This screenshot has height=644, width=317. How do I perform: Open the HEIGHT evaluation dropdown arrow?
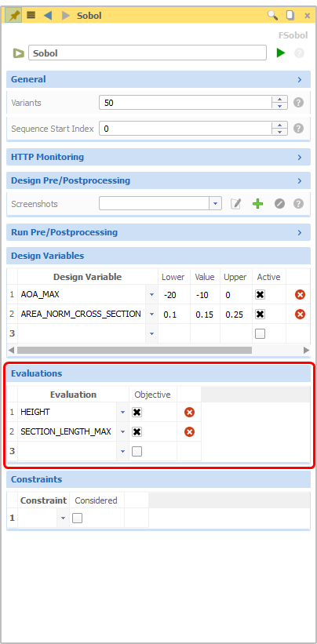[122, 413]
